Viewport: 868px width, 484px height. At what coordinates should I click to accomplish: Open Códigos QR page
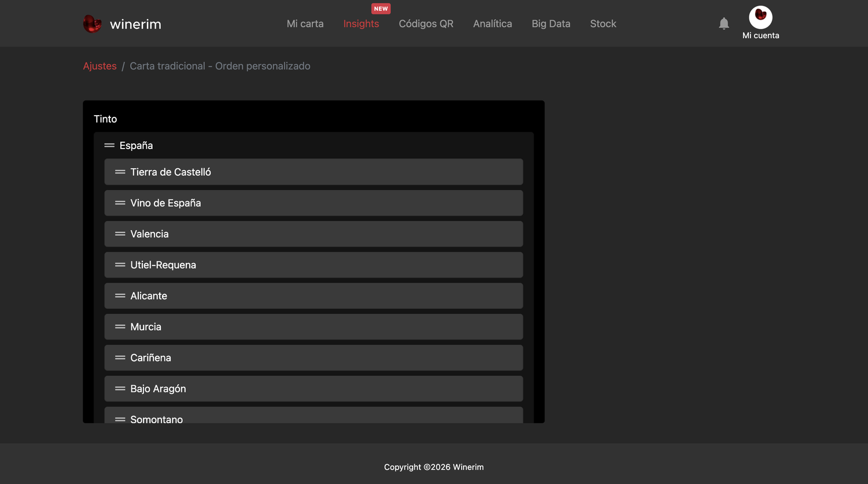click(x=426, y=24)
